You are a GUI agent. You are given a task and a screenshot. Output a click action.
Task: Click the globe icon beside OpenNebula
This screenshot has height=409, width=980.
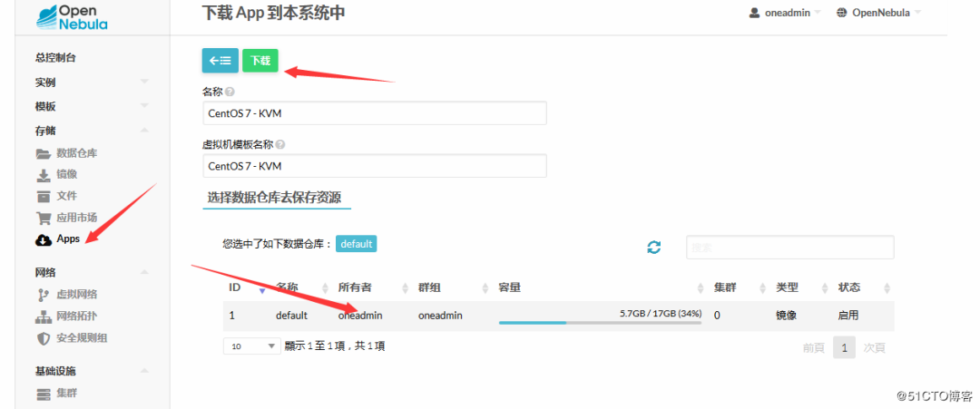842,13
